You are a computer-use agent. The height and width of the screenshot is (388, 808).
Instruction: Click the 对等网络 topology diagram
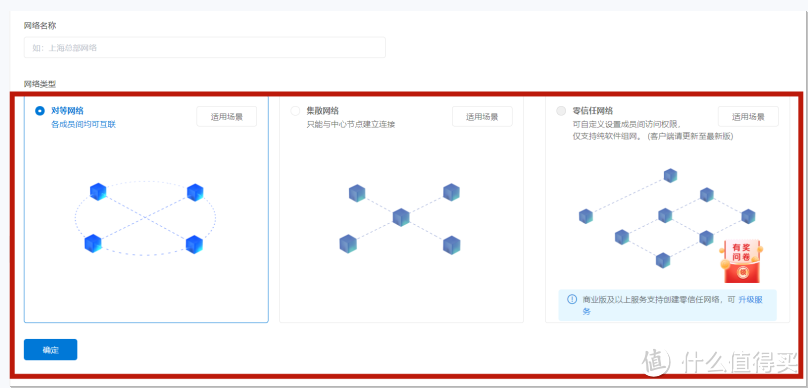point(146,218)
